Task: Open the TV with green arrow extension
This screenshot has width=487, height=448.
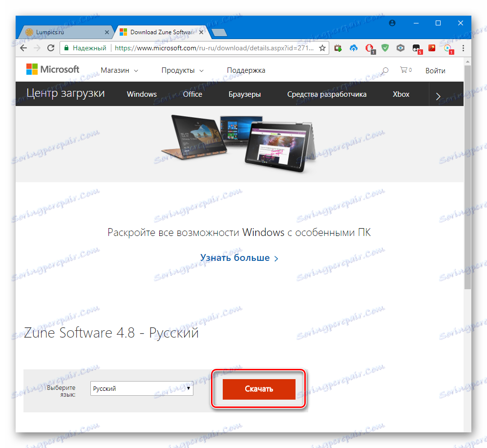Action: click(x=338, y=48)
